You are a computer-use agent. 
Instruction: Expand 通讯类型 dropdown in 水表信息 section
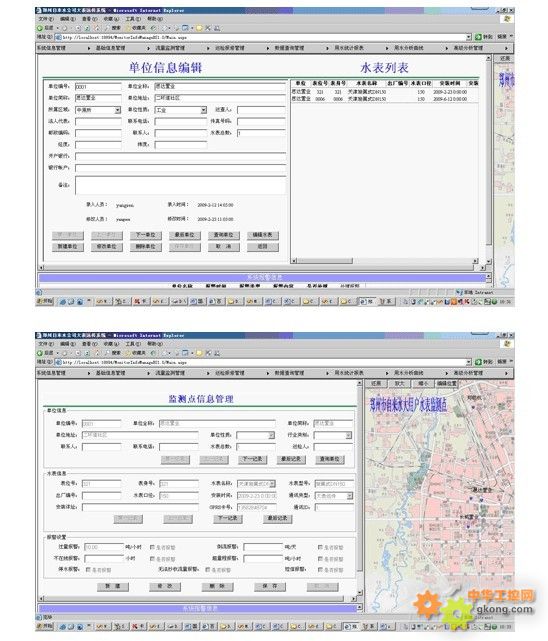point(349,496)
